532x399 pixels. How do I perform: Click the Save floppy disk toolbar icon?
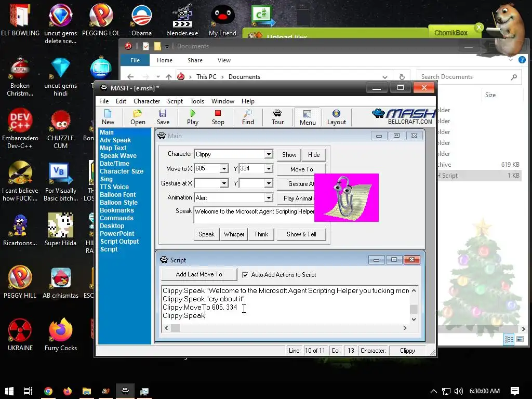click(x=163, y=117)
